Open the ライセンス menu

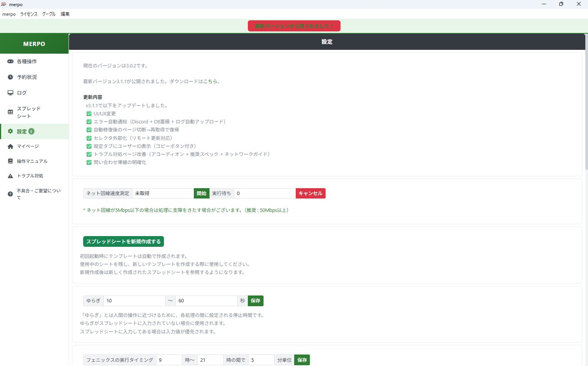pyautogui.click(x=29, y=14)
